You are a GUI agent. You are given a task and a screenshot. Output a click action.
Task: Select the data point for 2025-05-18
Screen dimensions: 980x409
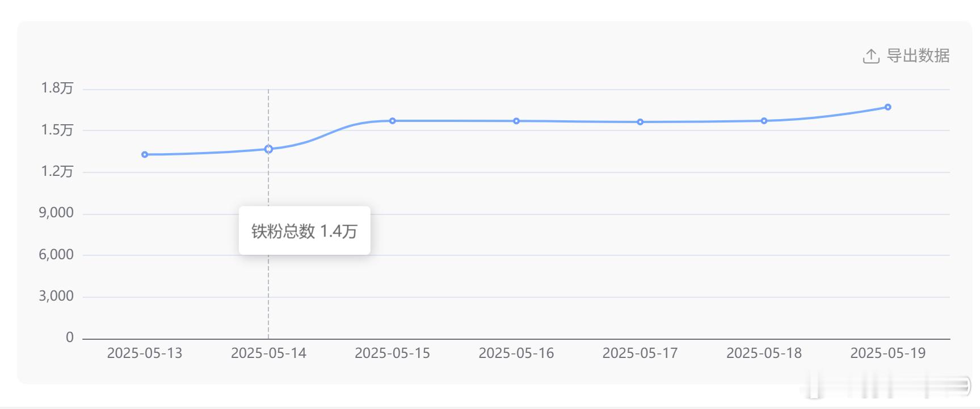click(764, 121)
